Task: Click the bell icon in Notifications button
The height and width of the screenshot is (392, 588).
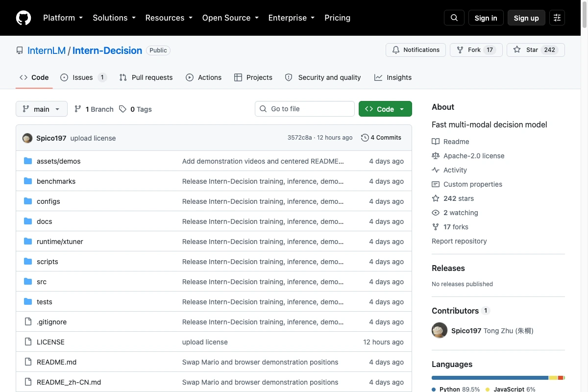Action: pos(396,50)
